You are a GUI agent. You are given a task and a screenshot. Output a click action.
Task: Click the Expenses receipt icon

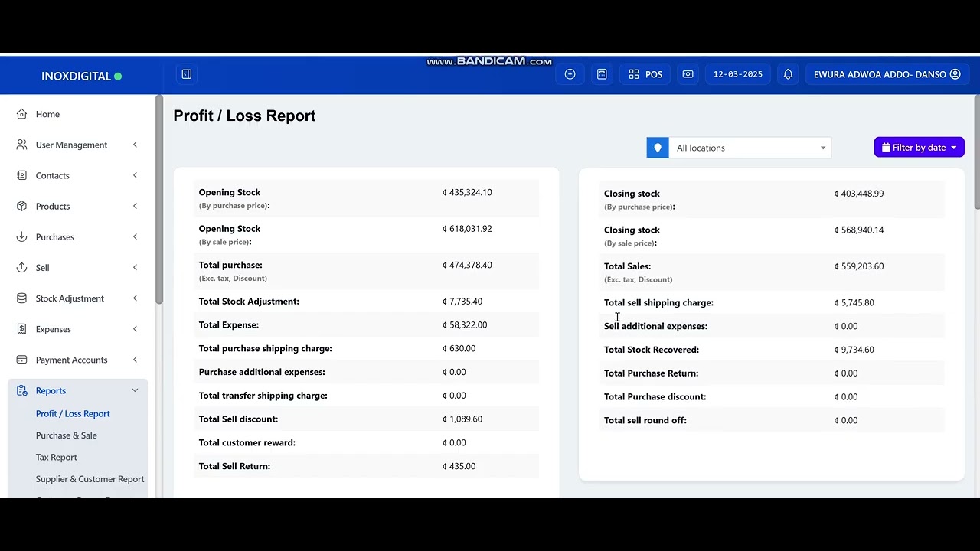tap(21, 329)
